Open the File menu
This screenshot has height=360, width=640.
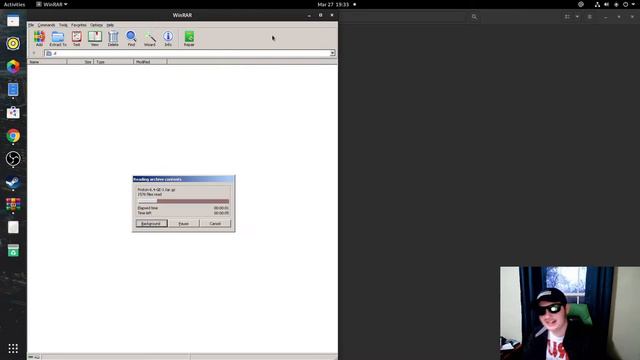(x=31, y=25)
